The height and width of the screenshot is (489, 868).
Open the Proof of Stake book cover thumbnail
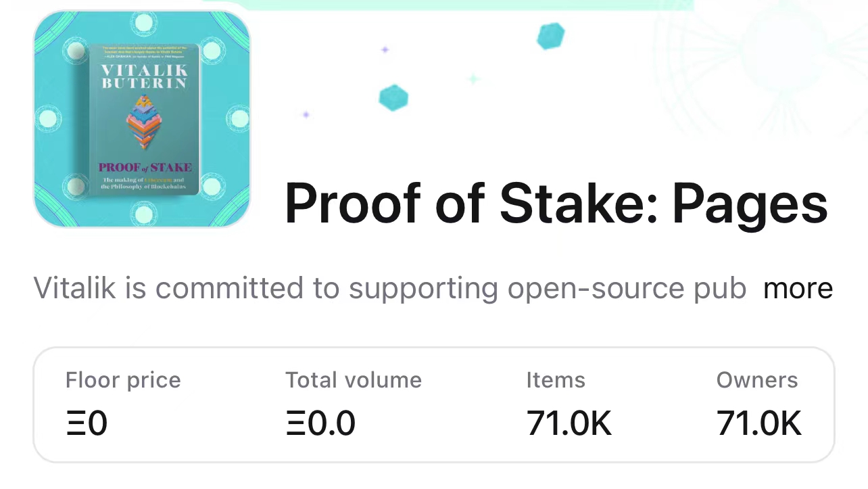point(142,119)
